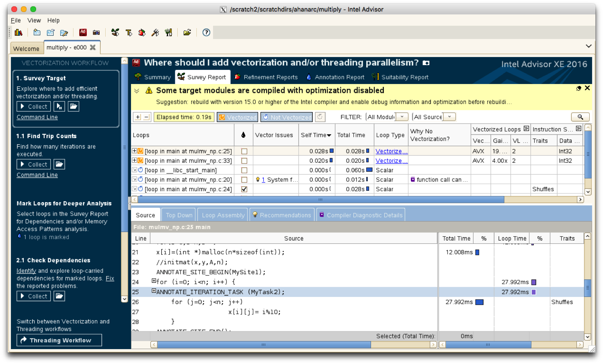Open the View menu
The height and width of the screenshot is (364, 603).
(34, 20)
